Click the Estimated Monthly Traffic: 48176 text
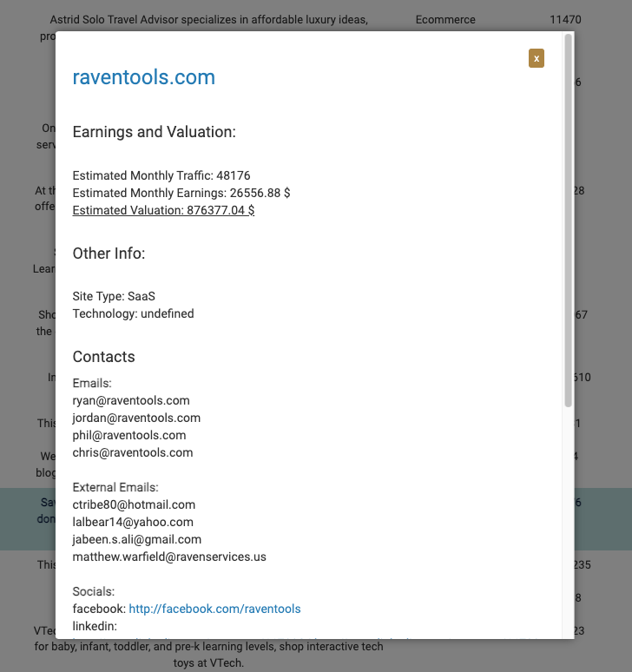 point(161,175)
